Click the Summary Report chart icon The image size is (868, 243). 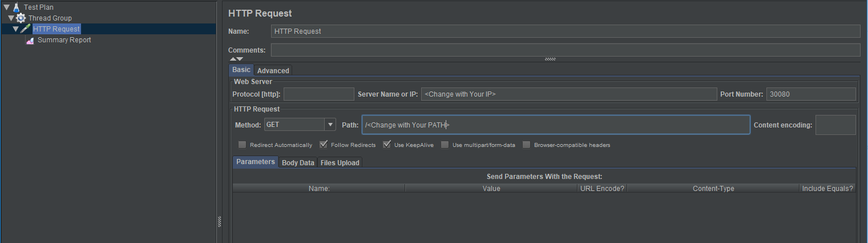click(x=31, y=41)
